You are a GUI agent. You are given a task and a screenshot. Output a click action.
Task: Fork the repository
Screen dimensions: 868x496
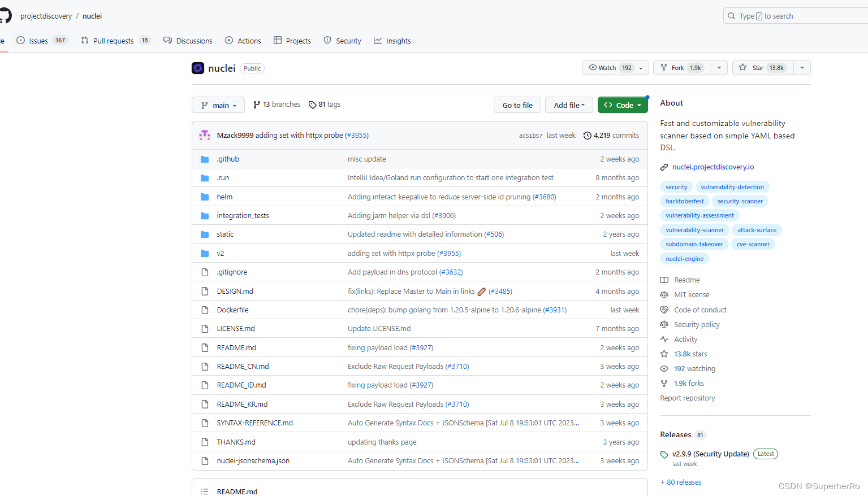pos(681,67)
